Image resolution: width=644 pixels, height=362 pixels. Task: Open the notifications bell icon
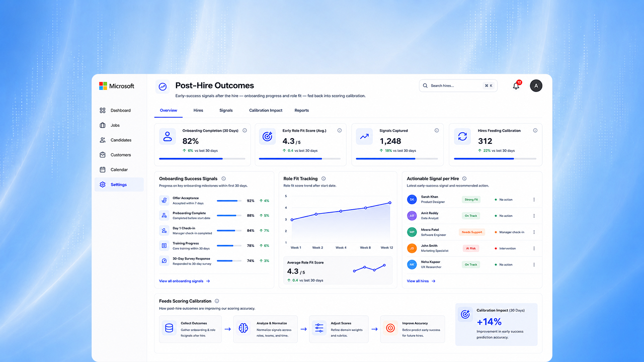(x=516, y=86)
